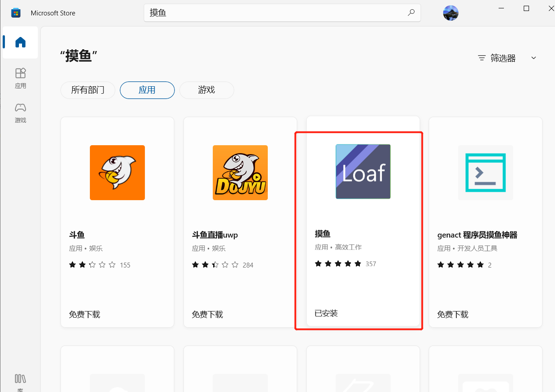The image size is (555, 392).
Task: Minimize the Microsoft Store window
Action: (501, 8)
